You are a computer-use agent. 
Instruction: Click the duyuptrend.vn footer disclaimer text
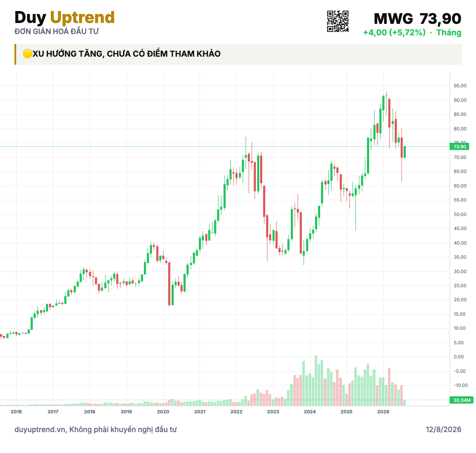[95, 430]
